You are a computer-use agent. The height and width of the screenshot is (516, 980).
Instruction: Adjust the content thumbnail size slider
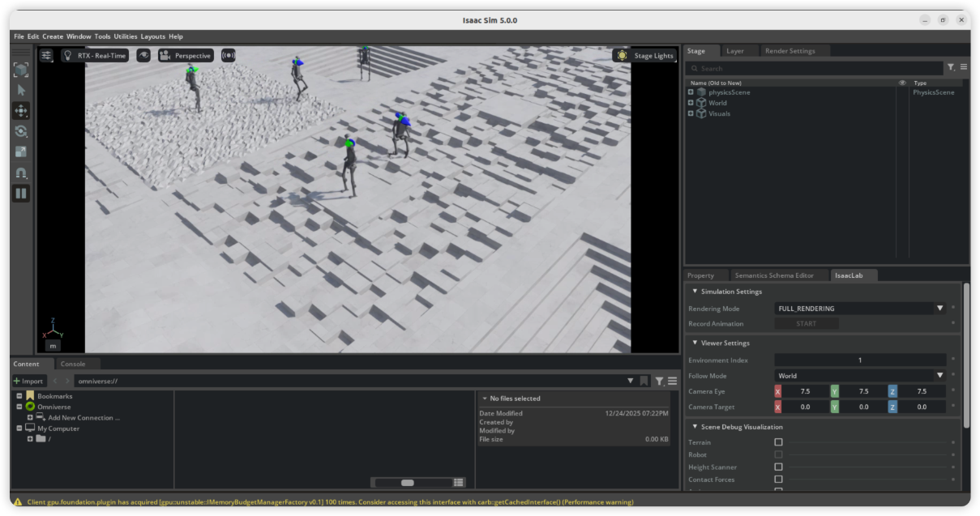(x=408, y=483)
